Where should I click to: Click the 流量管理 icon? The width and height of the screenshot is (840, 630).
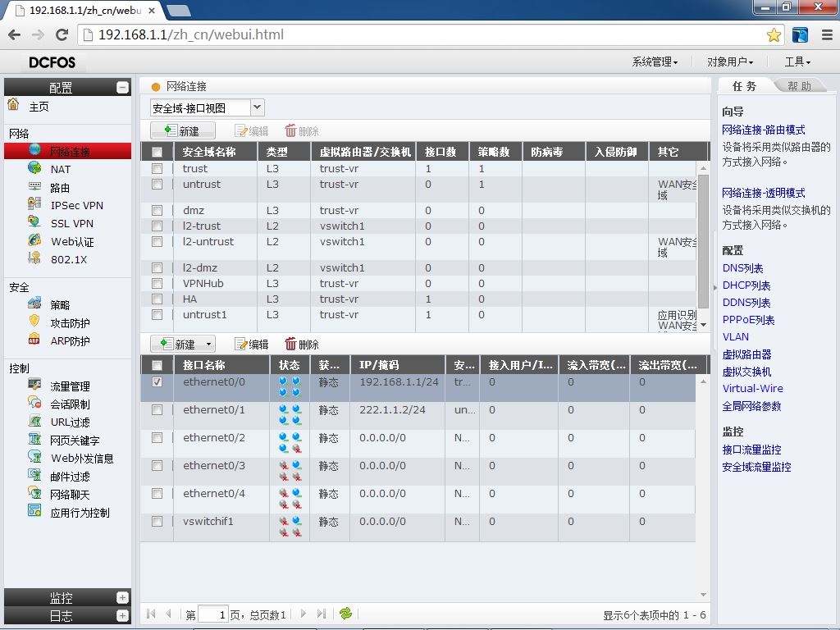click(34, 385)
